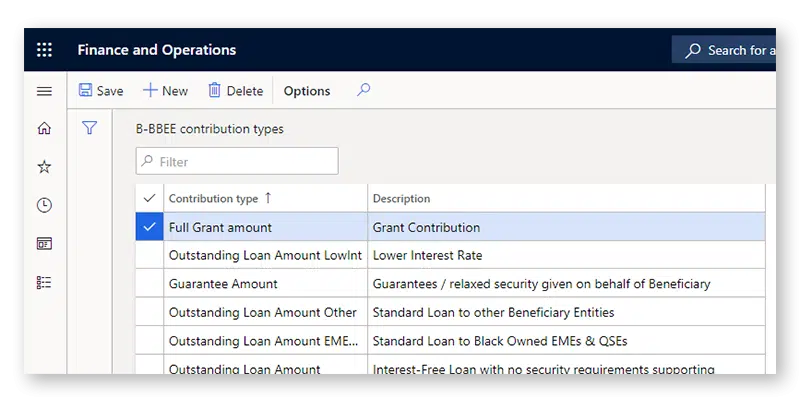
Task: Open the app launcher waffle icon
Action: [44, 50]
